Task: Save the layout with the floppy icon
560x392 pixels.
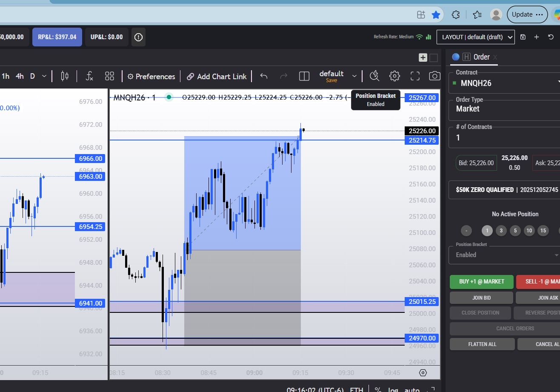Action: point(523,37)
